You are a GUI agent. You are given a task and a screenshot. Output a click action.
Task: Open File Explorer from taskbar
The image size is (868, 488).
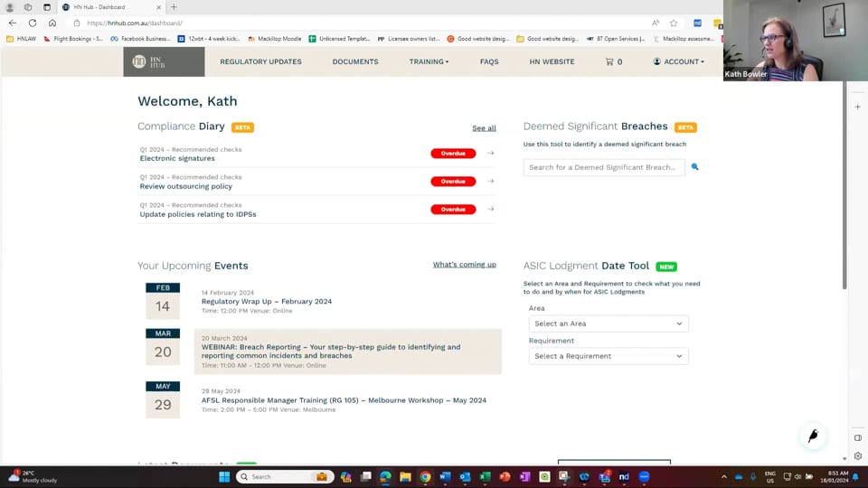click(405, 477)
